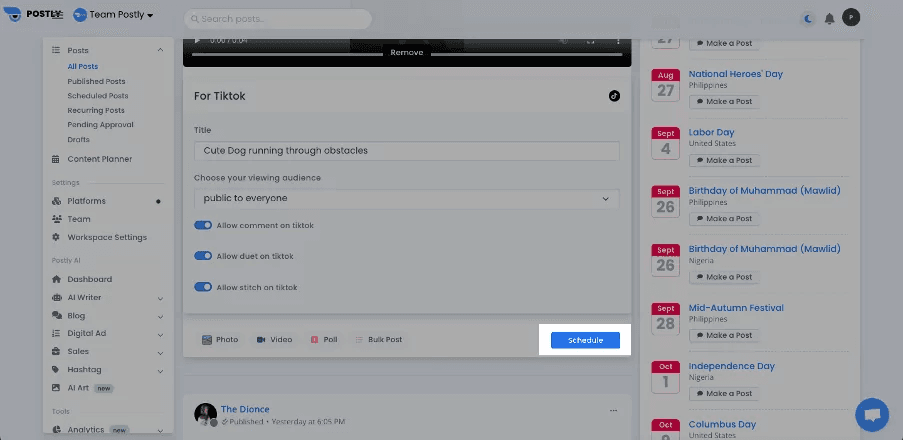Click the Sales briefcase icon
This screenshot has height=440, width=904.
[x=56, y=351]
